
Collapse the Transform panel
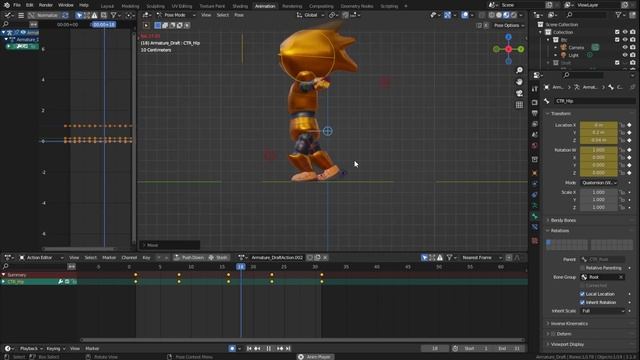pos(560,113)
